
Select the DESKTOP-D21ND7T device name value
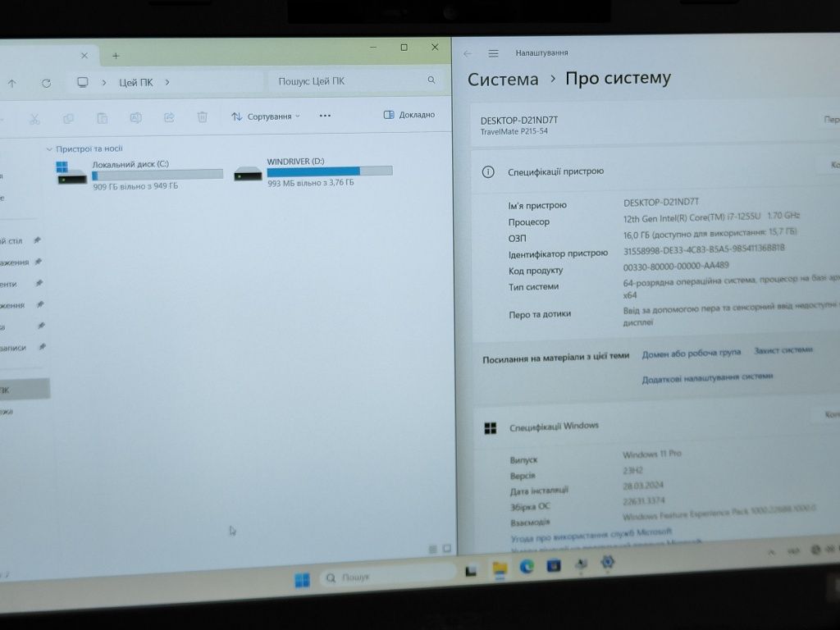coord(661,202)
